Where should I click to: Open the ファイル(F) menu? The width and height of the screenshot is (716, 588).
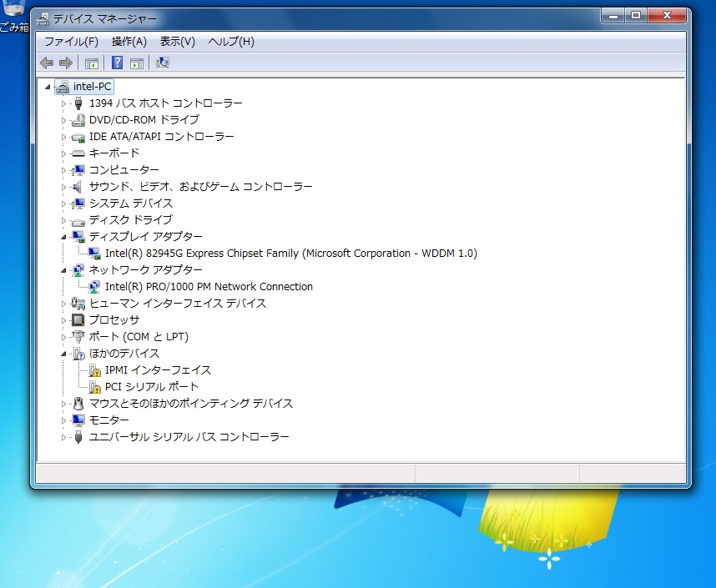pos(71,42)
